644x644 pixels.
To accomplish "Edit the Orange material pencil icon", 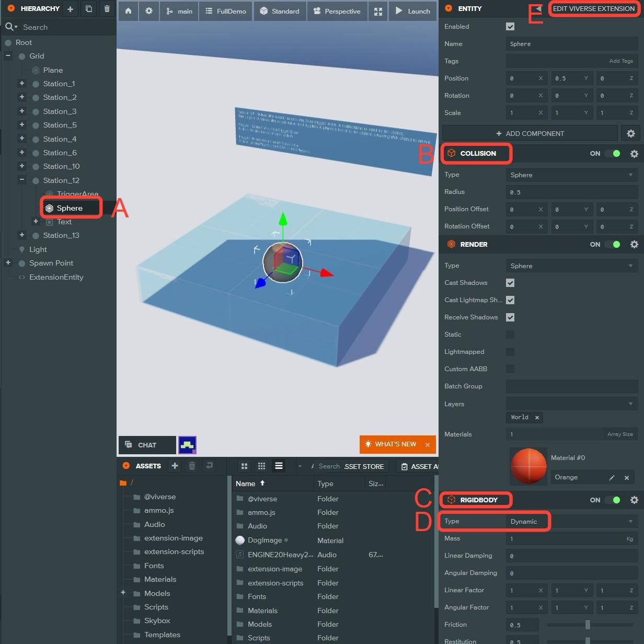I will pos(612,477).
